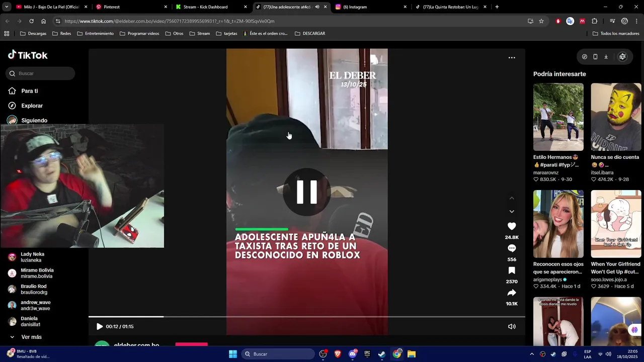Open the media control music-note icon
This screenshot has width=644, height=362.
[x=612, y=21]
